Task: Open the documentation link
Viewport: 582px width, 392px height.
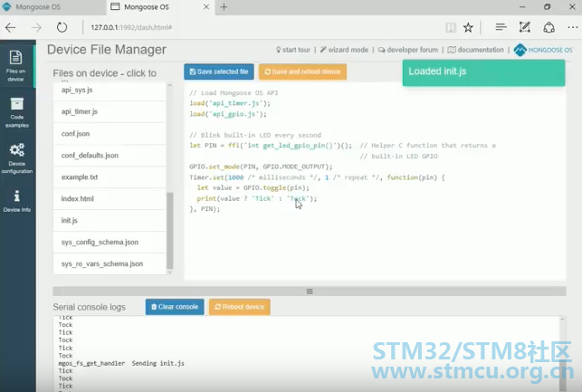Action: [475, 50]
